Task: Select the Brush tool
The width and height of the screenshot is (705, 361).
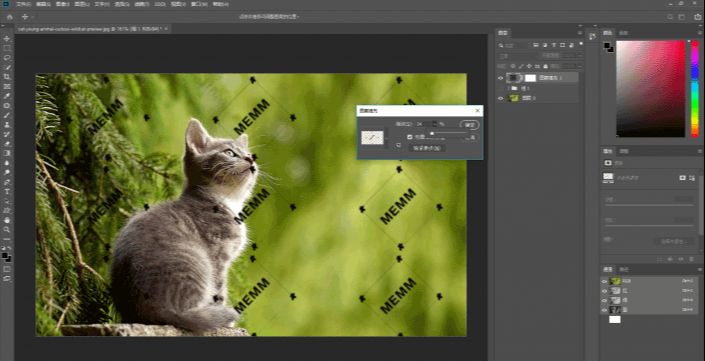Action: click(7, 115)
